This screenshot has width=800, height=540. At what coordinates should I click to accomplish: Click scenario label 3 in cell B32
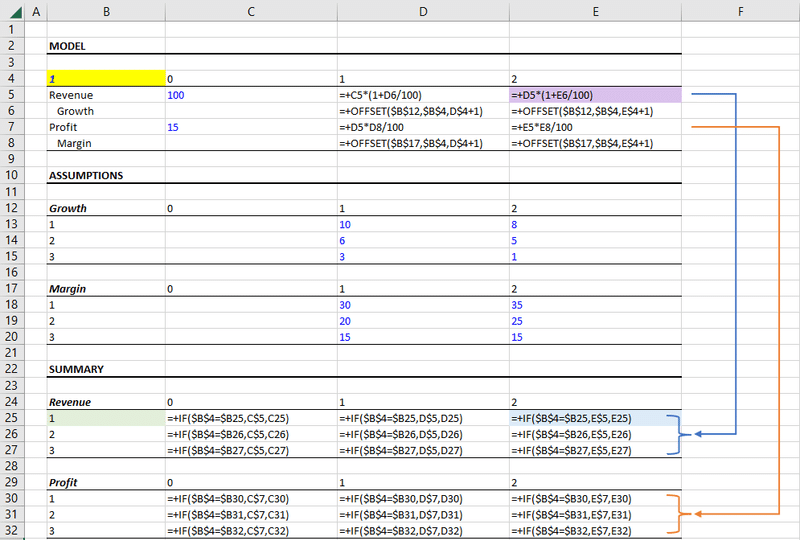tap(52, 531)
